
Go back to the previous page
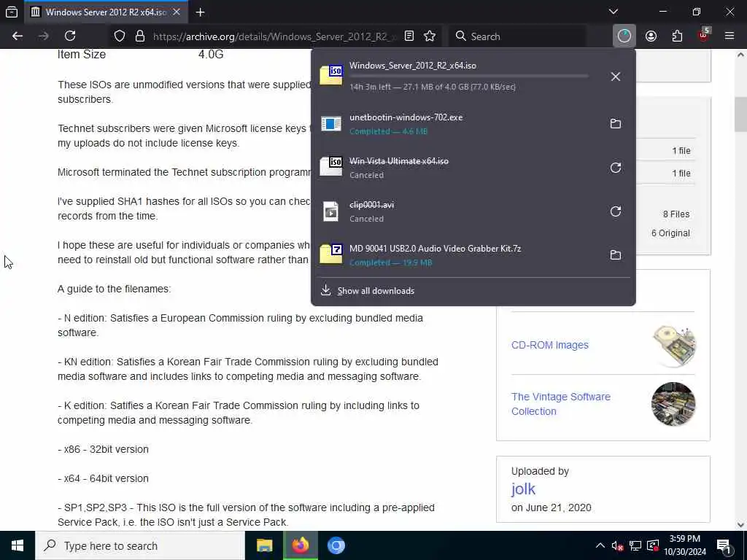click(x=18, y=36)
